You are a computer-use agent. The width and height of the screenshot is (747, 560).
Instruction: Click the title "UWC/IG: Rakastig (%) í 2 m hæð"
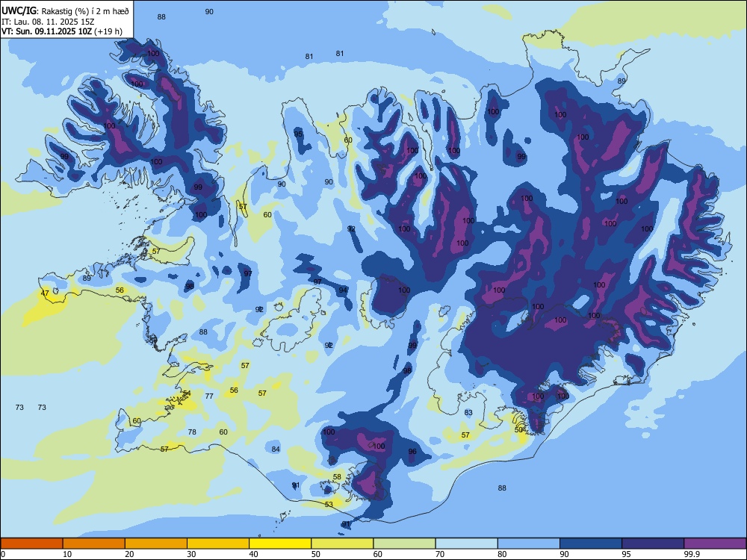pyautogui.click(x=65, y=11)
